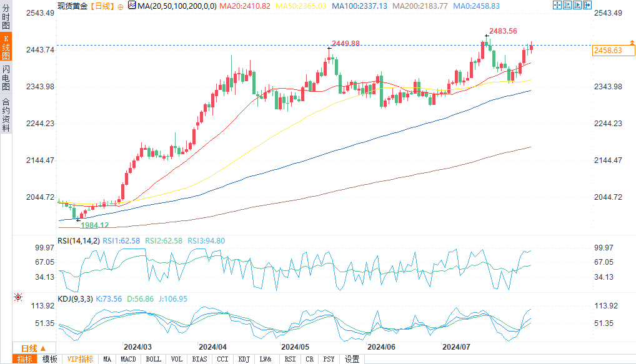
Task: Switch to the 闪电图 side tab
Action: [6, 77]
